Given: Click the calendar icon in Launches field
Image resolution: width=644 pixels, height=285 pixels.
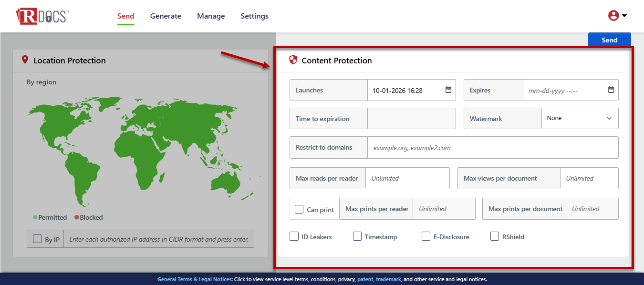Looking at the screenshot, I should click(448, 90).
